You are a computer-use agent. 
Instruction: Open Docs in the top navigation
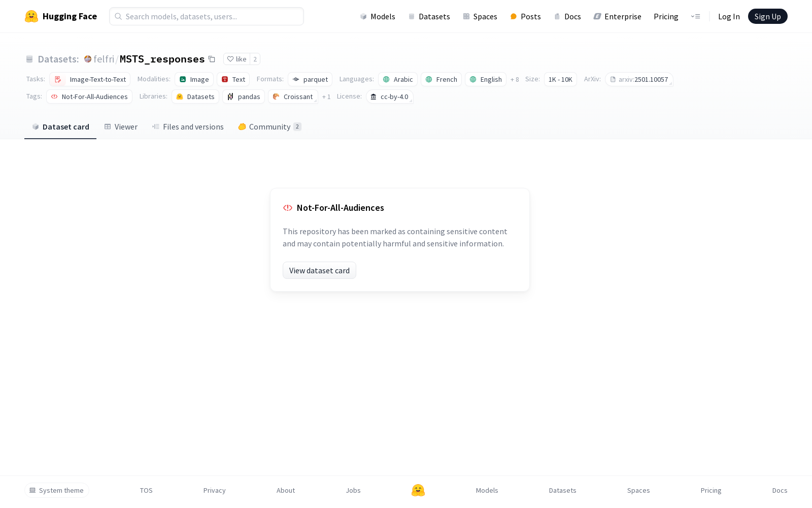567,16
